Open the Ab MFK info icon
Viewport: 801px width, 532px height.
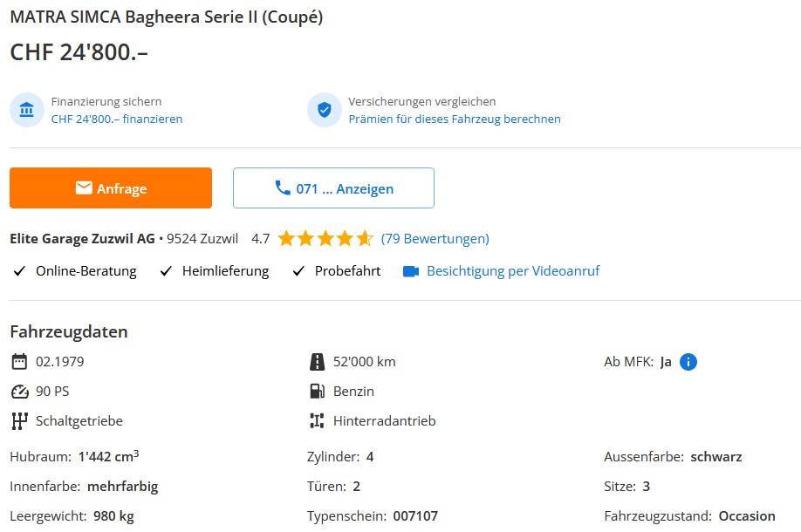coord(688,362)
